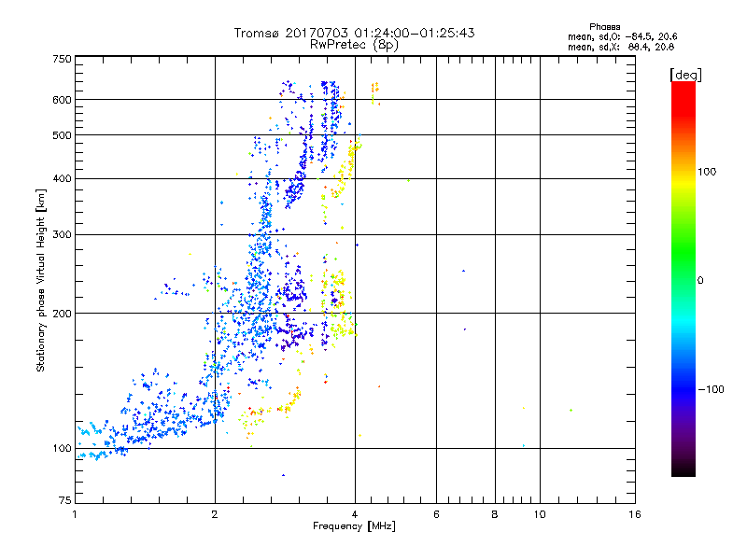747x560 pixels.
Task: Click the x-axis tick label '8'
Action: coord(495,514)
